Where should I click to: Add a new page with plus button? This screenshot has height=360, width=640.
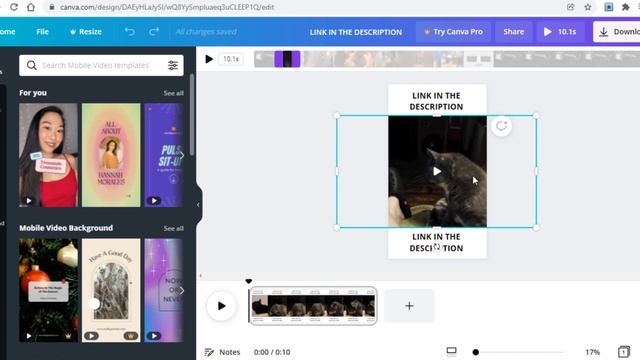click(409, 306)
